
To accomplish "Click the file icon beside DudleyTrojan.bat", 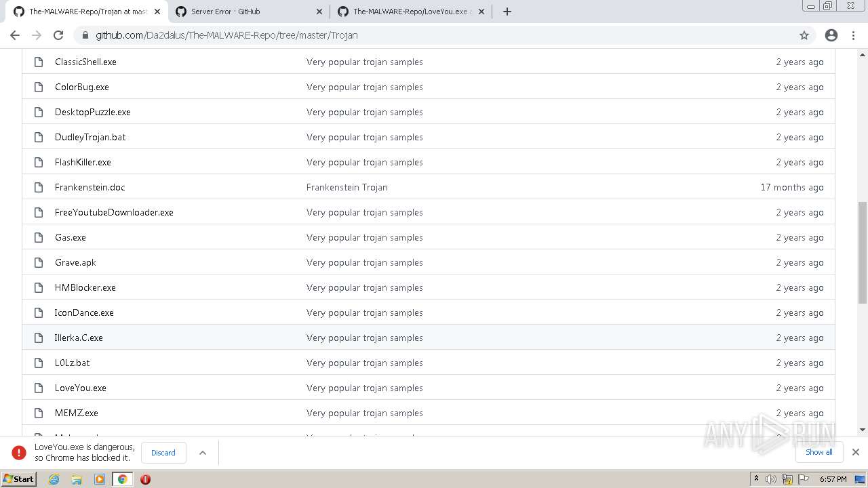I will [x=39, y=137].
